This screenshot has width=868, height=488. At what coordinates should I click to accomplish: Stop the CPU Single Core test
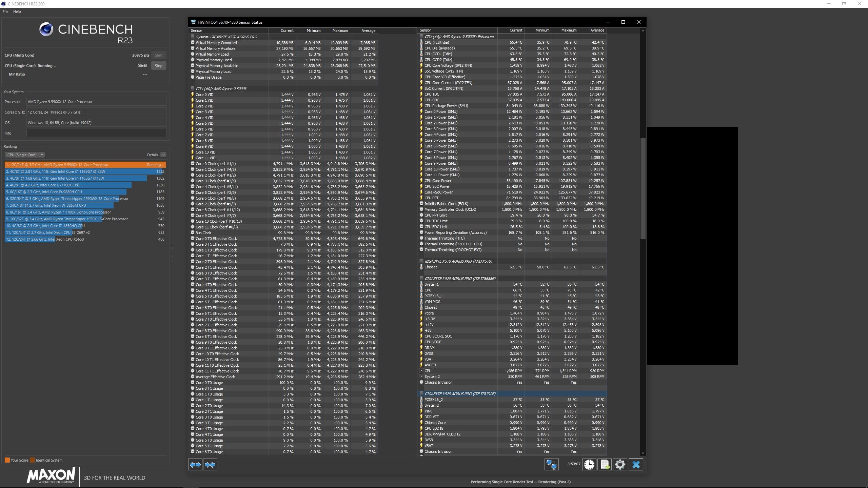pos(159,66)
